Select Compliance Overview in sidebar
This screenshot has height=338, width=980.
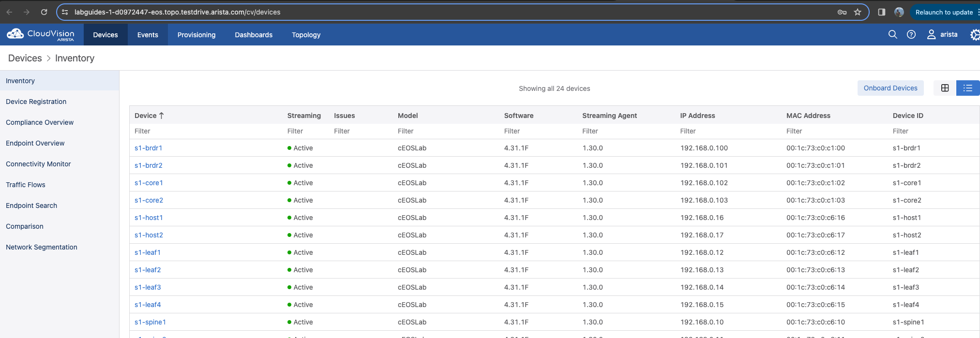(x=40, y=122)
